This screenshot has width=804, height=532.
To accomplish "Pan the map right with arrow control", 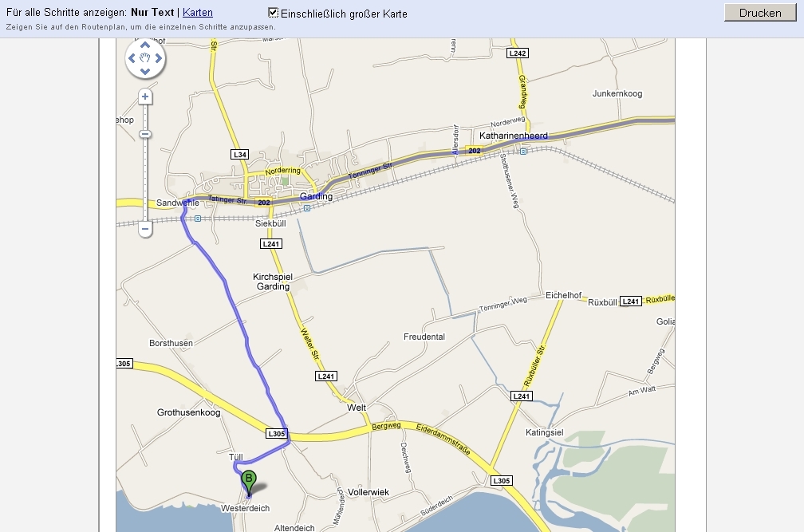I will [159, 58].
